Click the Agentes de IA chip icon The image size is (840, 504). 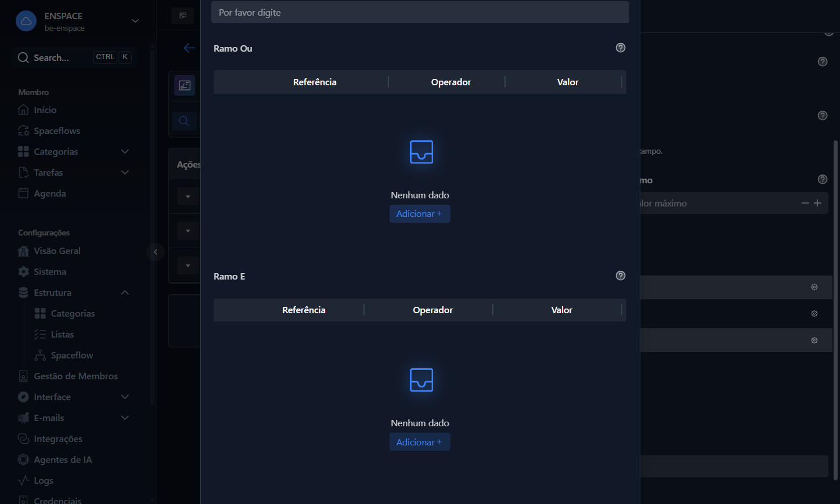(23, 460)
